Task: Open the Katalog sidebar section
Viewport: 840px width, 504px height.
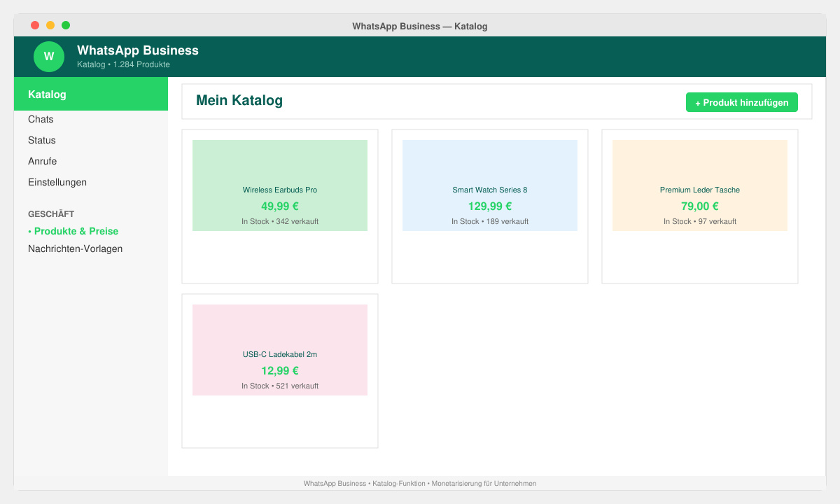Action: click(x=91, y=94)
